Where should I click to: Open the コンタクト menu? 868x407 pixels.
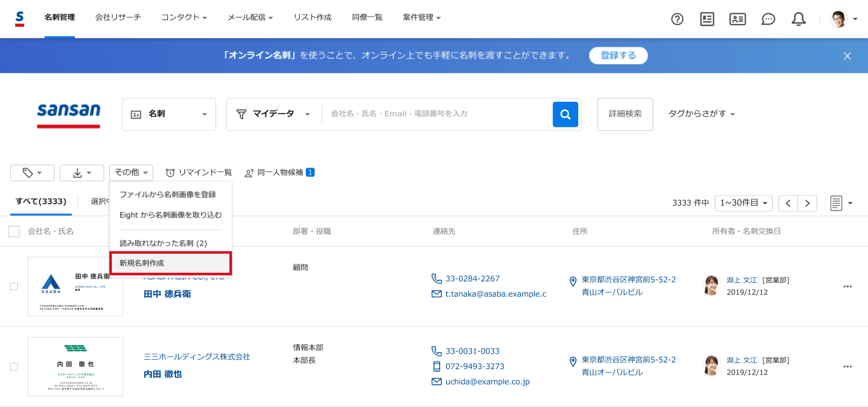[x=184, y=18]
